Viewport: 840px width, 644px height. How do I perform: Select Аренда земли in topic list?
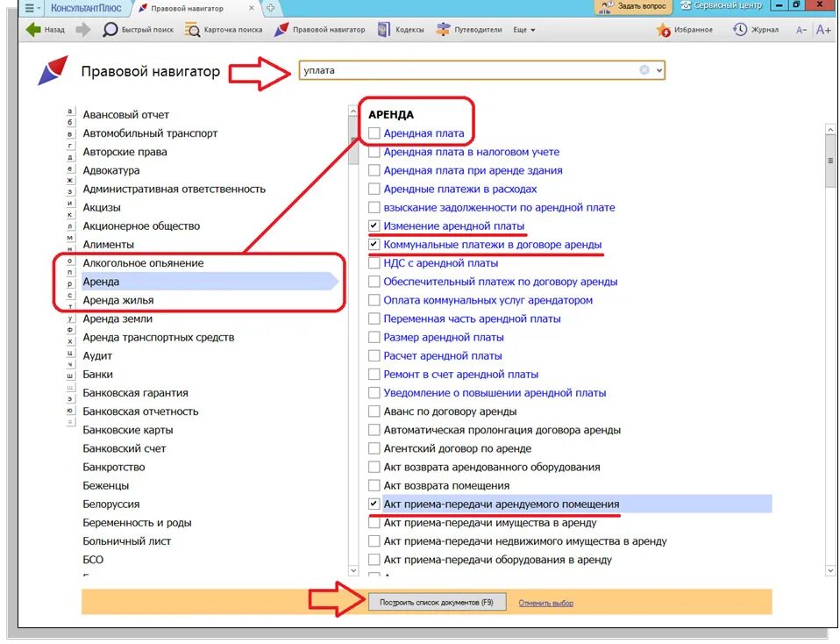[x=117, y=318]
